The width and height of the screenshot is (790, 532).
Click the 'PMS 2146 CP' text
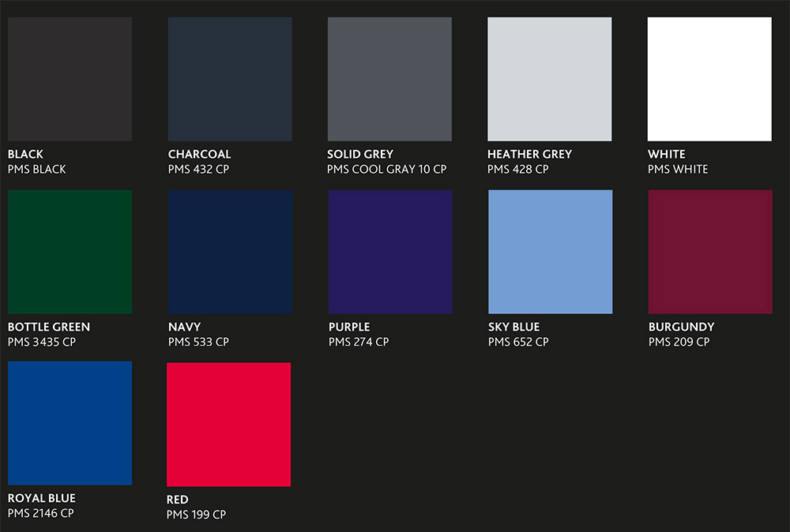click(41, 513)
